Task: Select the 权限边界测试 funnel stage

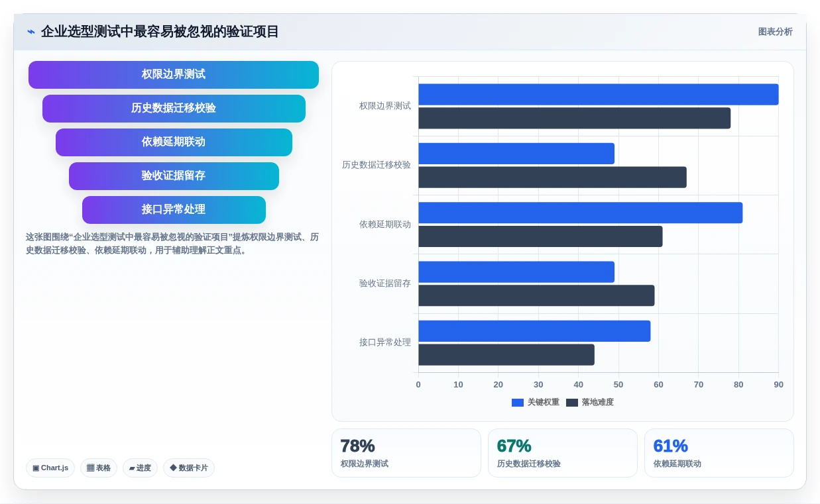Action: tap(174, 75)
